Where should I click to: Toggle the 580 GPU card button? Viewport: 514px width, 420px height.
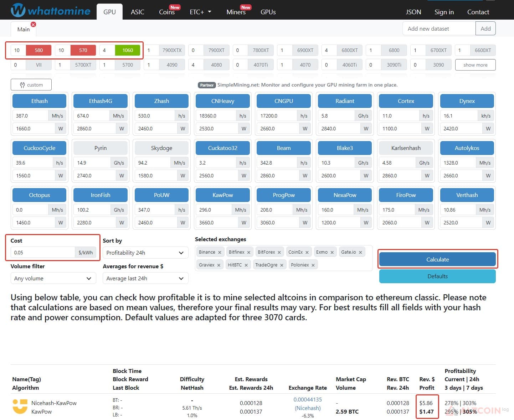coord(38,50)
